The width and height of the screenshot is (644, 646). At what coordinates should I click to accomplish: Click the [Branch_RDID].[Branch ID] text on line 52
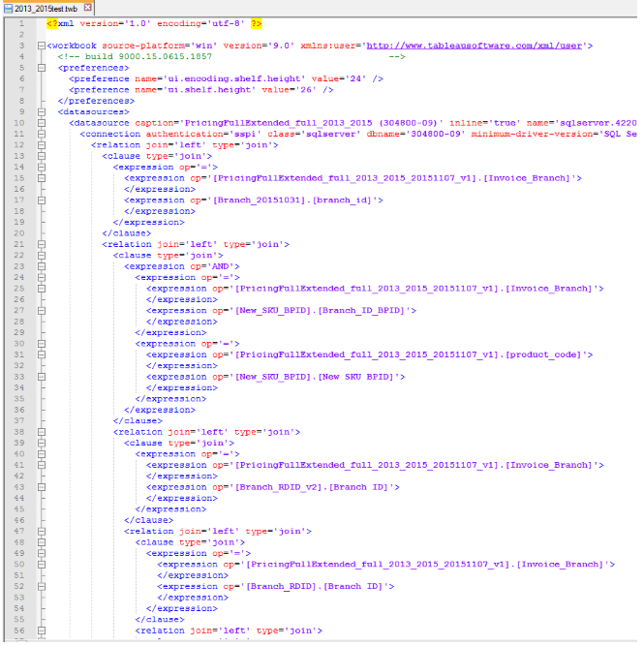pos(315,587)
